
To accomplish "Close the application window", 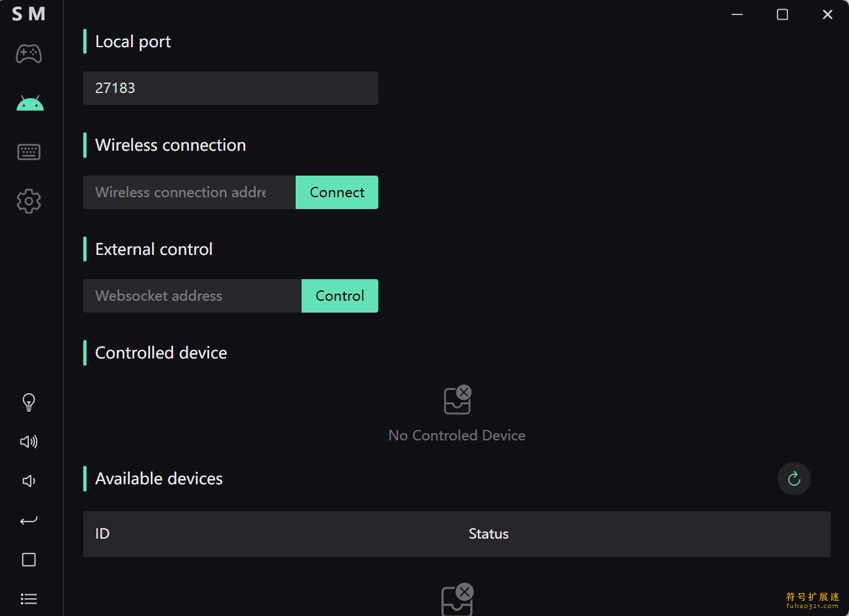I will [x=827, y=14].
